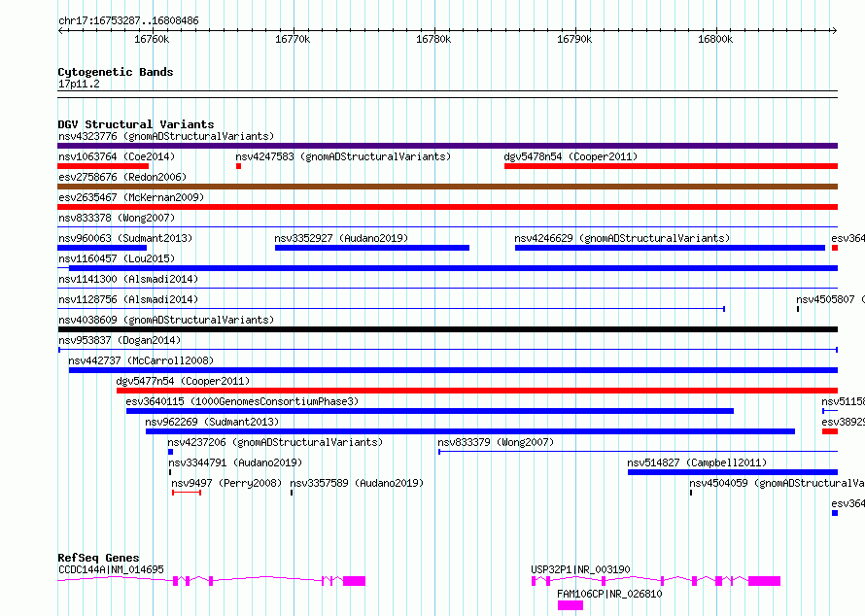
Task: Click nsv960063 (Sudmant2013) label
Action: pos(125,238)
